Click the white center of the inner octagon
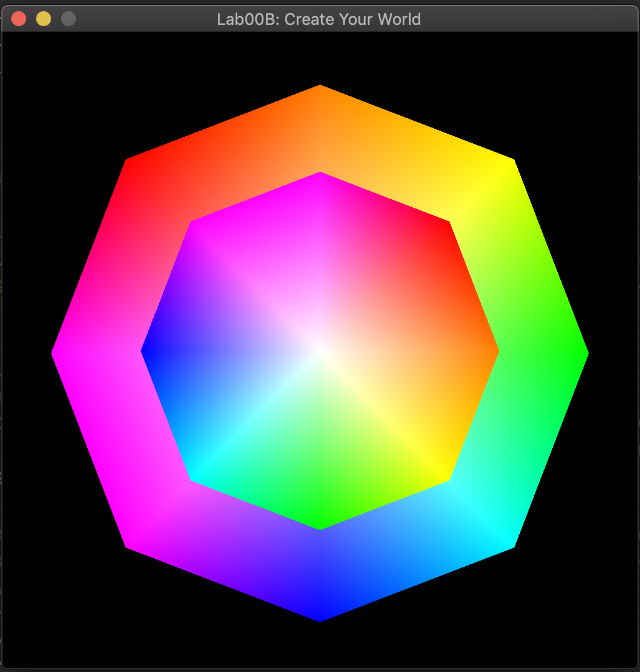The height and width of the screenshot is (672, 640). (x=320, y=351)
